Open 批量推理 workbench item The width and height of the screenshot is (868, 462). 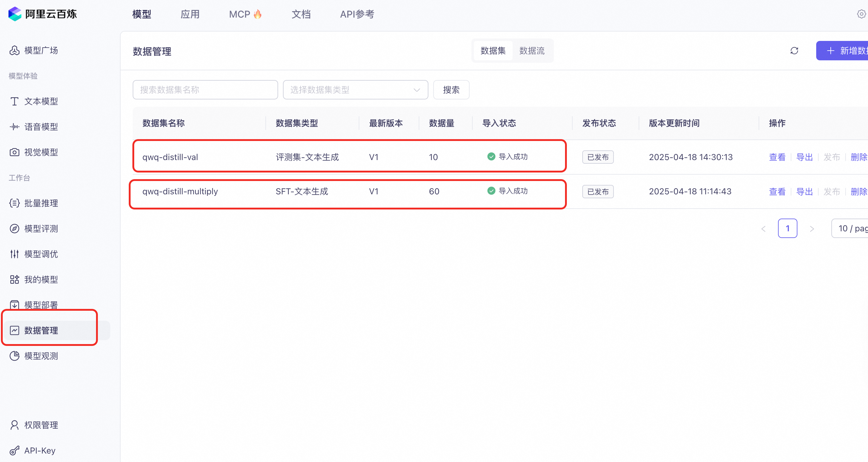pos(41,203)
